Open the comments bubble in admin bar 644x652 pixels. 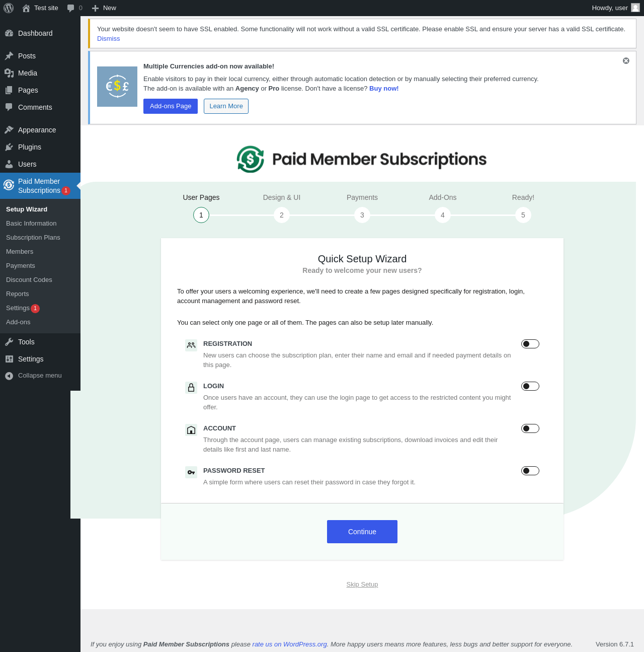(x=71, y=8)
